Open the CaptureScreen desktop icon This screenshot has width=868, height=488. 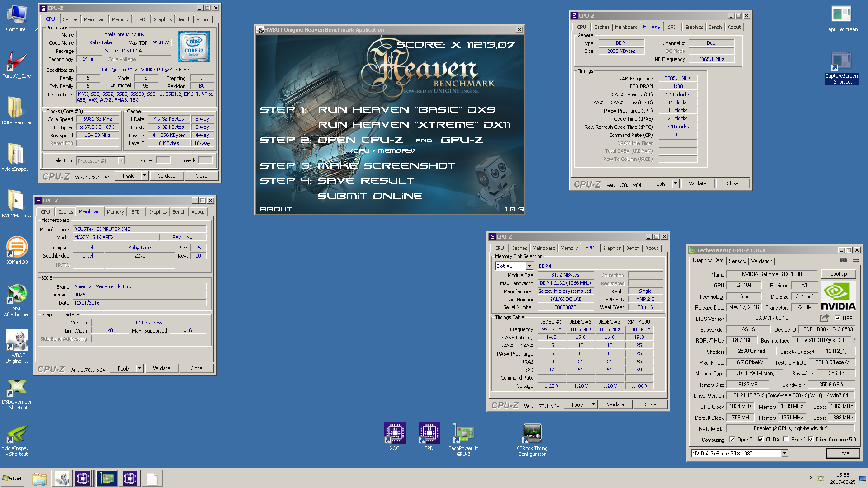point(841,19)
